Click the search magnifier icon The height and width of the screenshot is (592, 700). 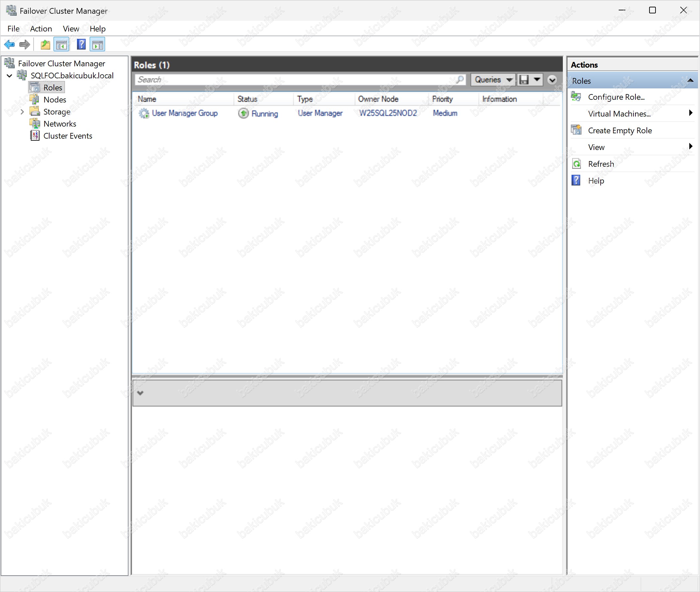(460, 80)
